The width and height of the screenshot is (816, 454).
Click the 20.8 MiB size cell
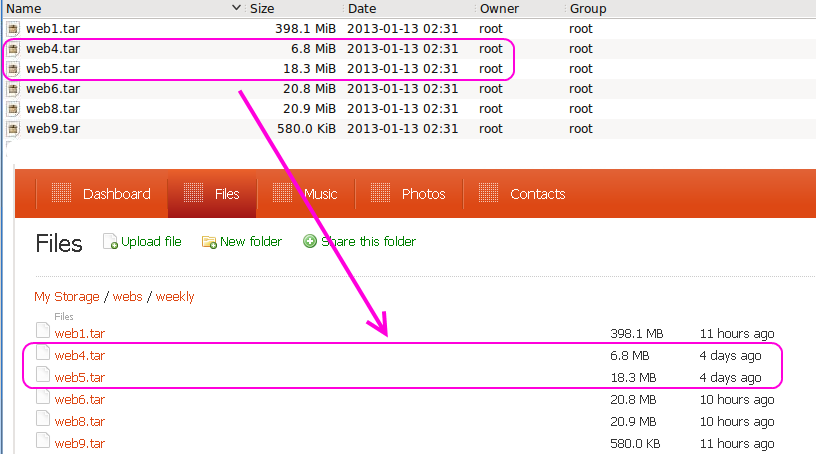coord(310,89)
